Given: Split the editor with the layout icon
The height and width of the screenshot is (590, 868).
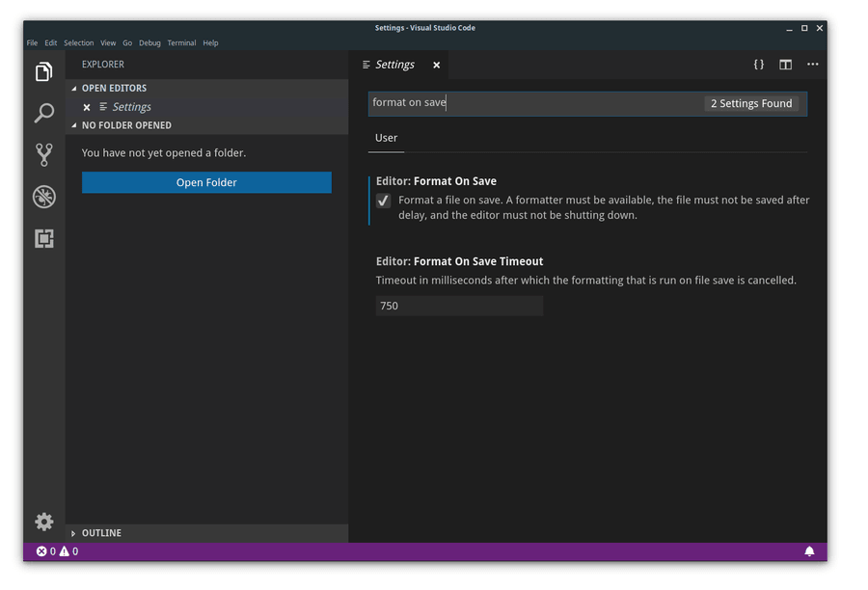Looking at the screenshot, I should pyautogui.click(x=785, y=65).
